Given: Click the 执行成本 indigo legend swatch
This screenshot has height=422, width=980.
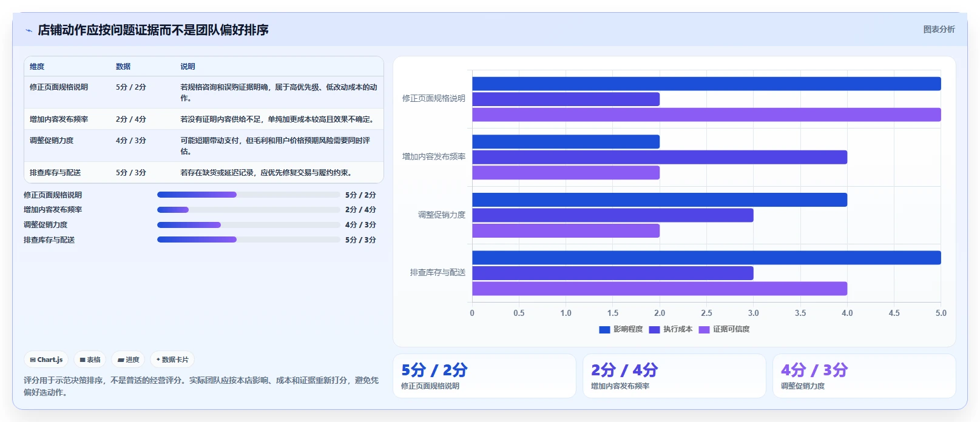Looking at the screenshot, I should (x=654, y=329).
